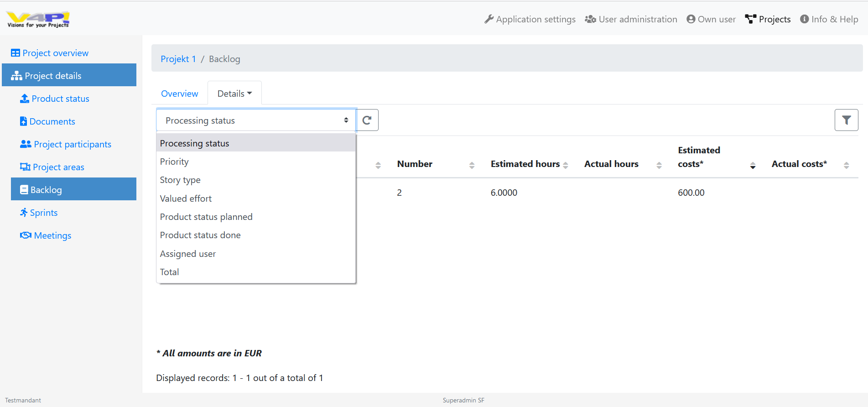This screenshot has height=407, width=868.
Task: Open Info & Help link
Action: click(x=829, y=19)
